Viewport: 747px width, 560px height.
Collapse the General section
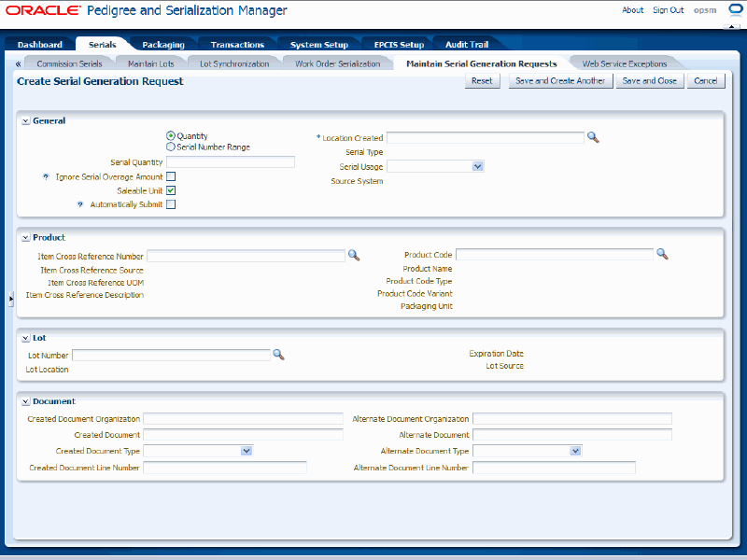(x=26, y=121)
